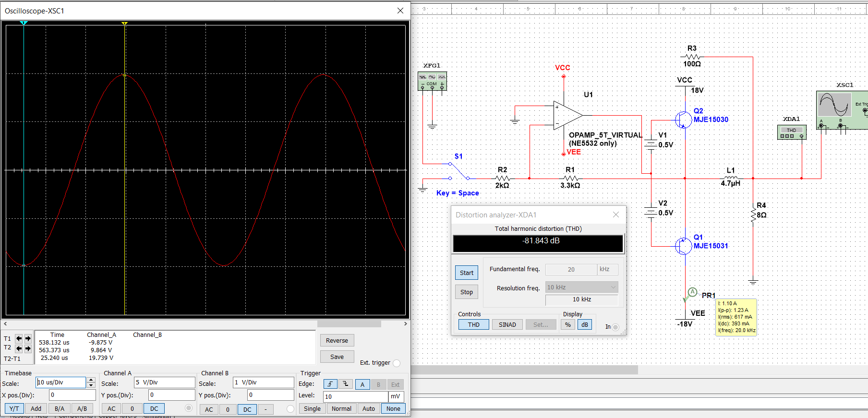Open trigger level mV unit selector
The height and width of the screenshot is (418, 868).
point(396,396)
